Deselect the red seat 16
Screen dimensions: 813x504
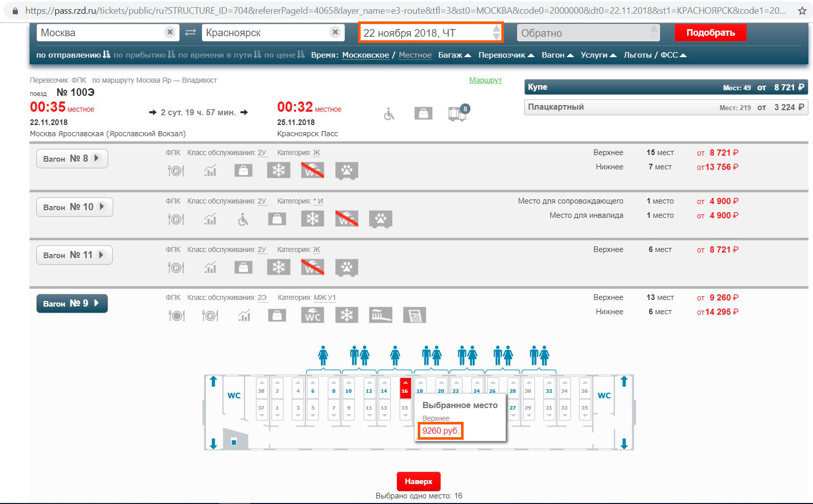(405, 389)
